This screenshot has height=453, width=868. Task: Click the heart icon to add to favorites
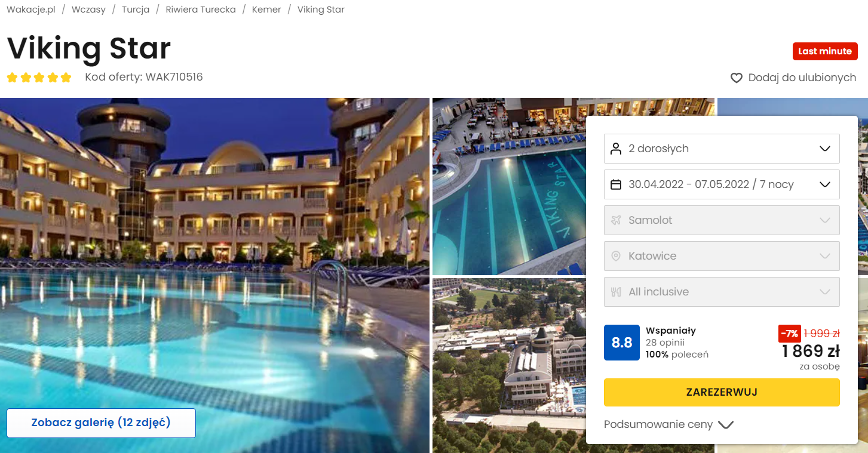tap(737, 78)
